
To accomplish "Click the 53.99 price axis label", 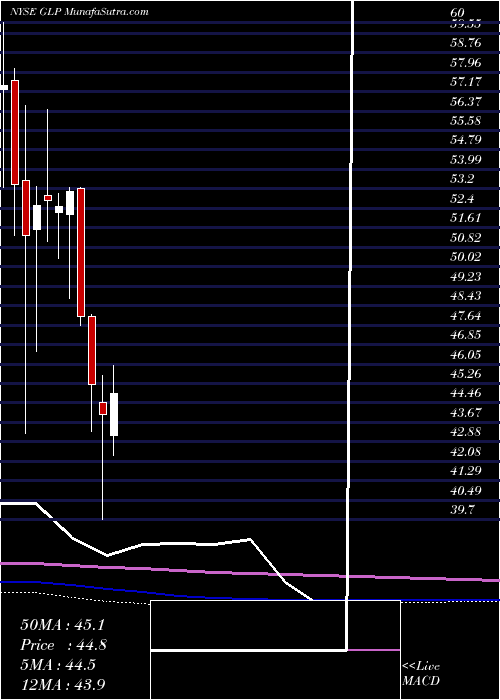I will (465, 160).
